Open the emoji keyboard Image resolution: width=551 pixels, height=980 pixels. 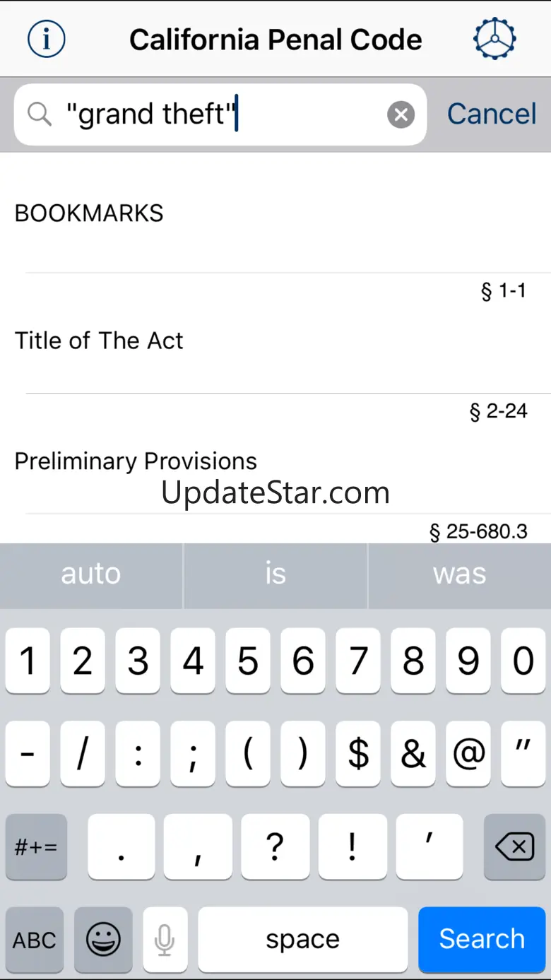click(103, 939)
